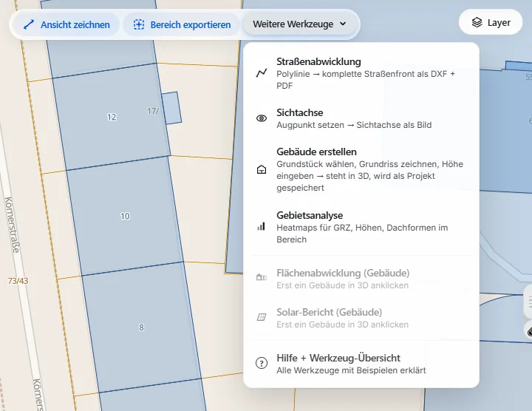532x411 pixels.
Task: Click the house icon beside Gebäude erstellen
Action: click(x=262, y=169)
